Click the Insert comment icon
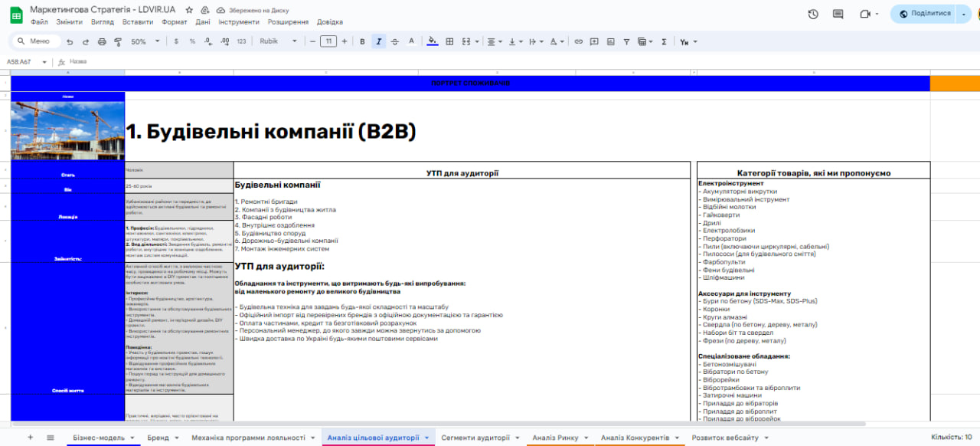This screenshot has width=980, height=446. point(594,41)
